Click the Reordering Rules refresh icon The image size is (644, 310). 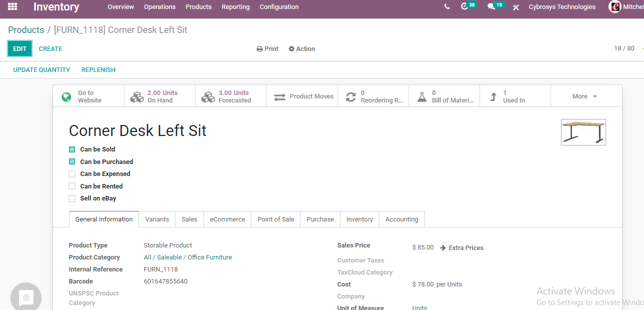click(x=351, y=97)
